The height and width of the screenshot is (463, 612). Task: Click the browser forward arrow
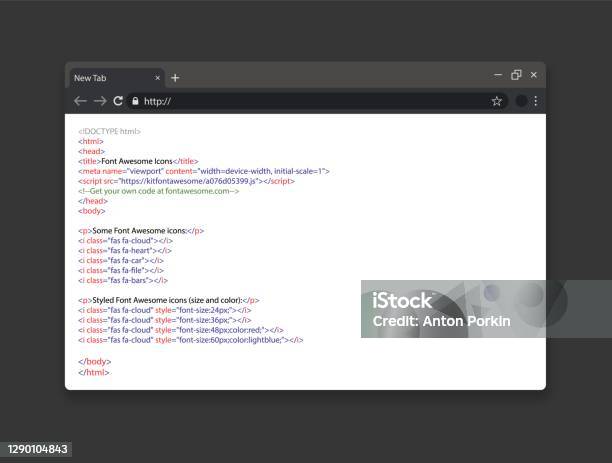(100, 101)
